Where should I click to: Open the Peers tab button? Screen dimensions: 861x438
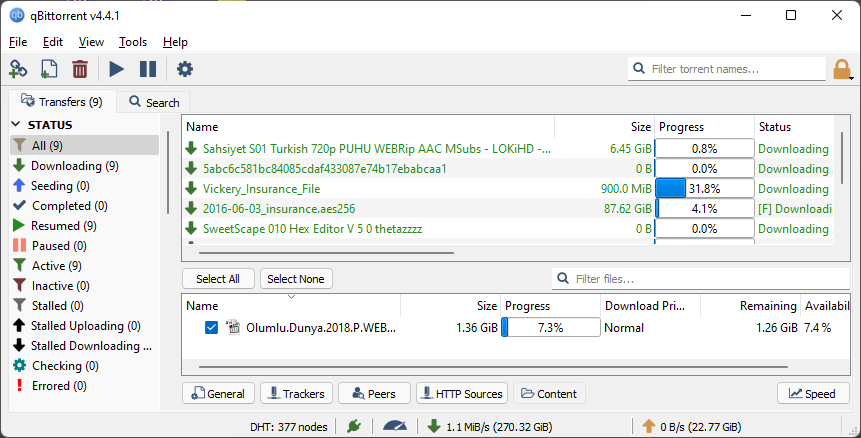click(374, 394)
